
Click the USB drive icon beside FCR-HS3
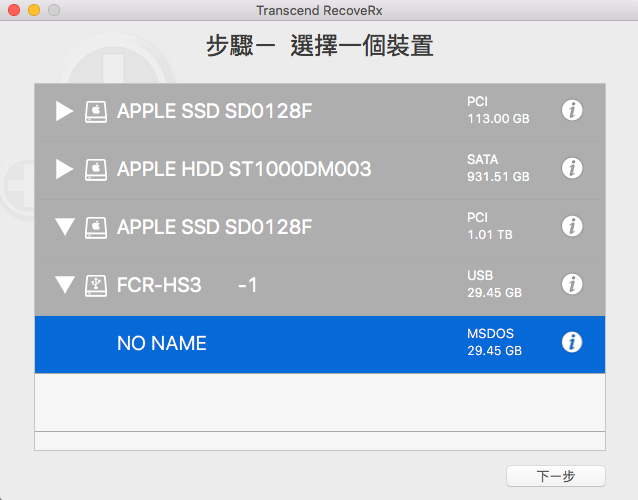click(x=96, y=286)
